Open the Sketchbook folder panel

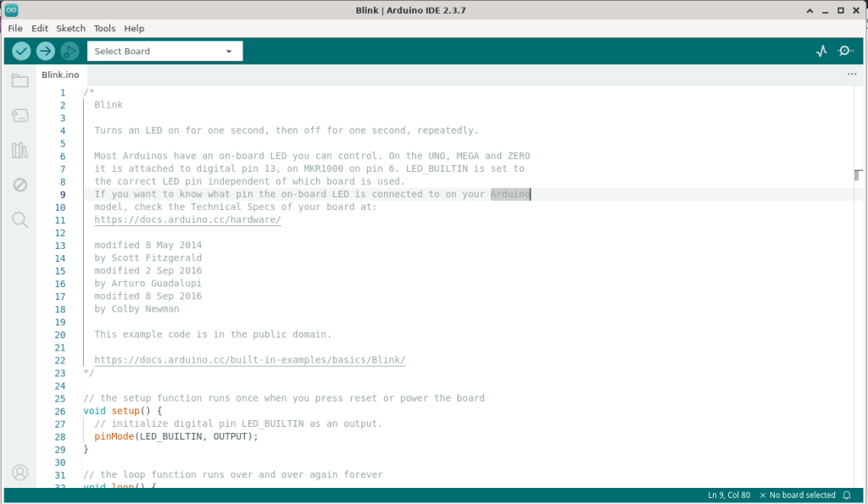coord(20,81)
